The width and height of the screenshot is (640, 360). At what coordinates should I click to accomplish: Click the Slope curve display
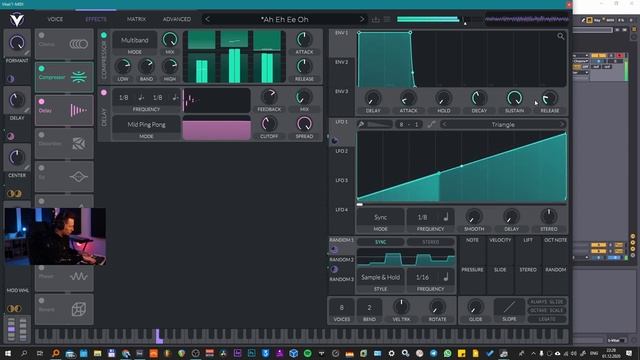(x=509, y=307)
